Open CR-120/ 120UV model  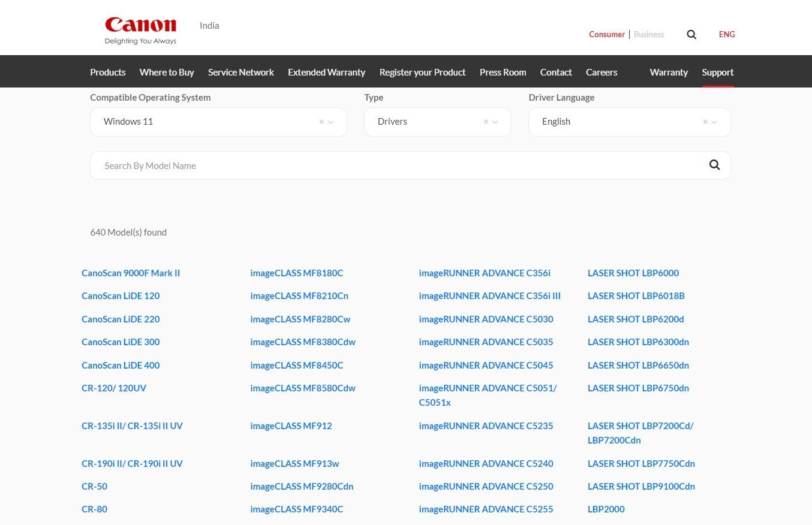point(114,388)
